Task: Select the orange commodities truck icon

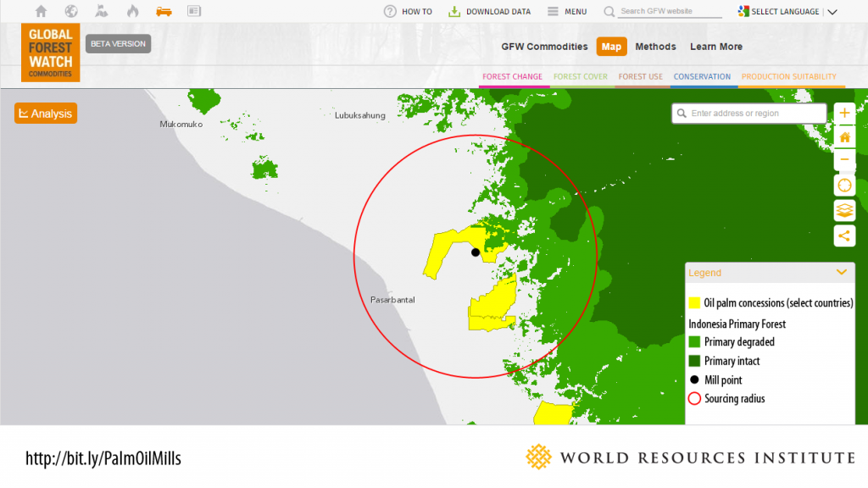Action: 164,11
